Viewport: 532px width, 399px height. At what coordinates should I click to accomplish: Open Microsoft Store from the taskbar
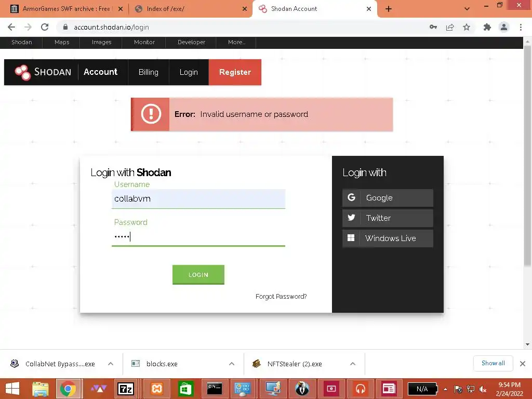pos(185,389)
